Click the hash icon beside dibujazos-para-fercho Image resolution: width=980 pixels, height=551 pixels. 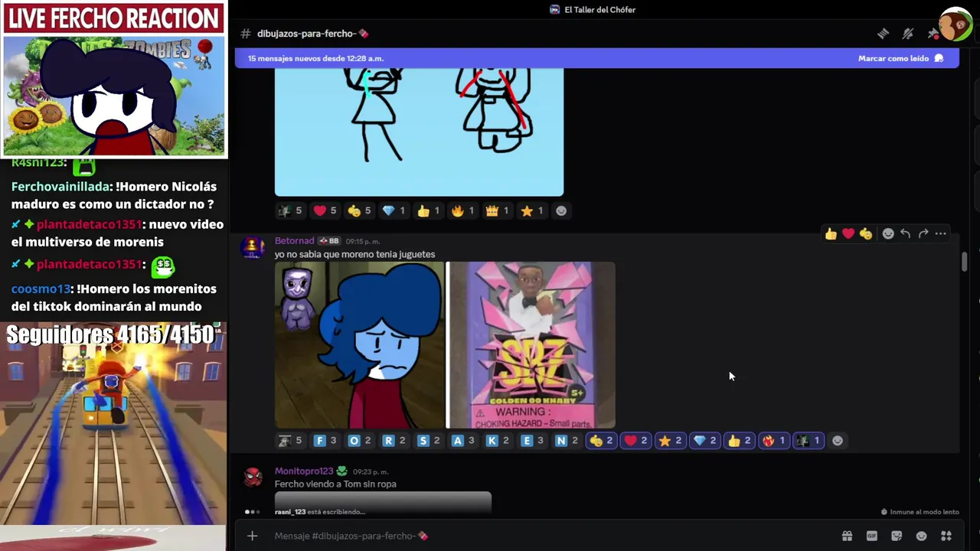point(246,34)
